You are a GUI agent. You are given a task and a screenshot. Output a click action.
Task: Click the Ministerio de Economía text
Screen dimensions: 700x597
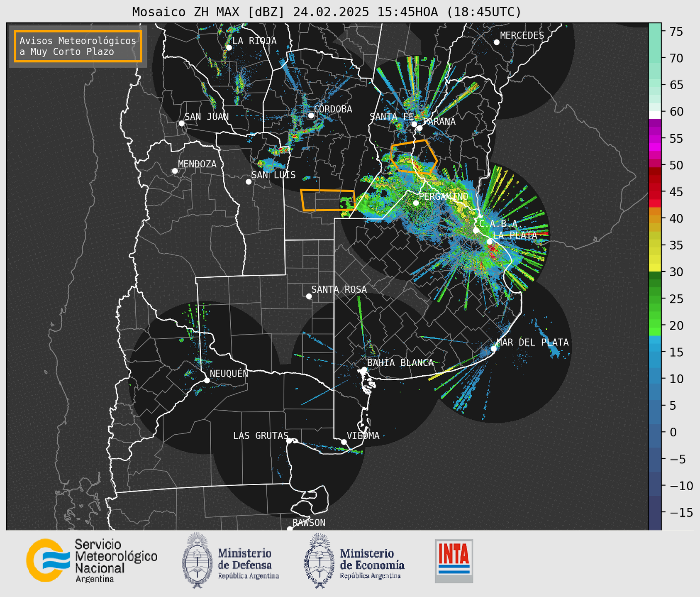point(372,564)
